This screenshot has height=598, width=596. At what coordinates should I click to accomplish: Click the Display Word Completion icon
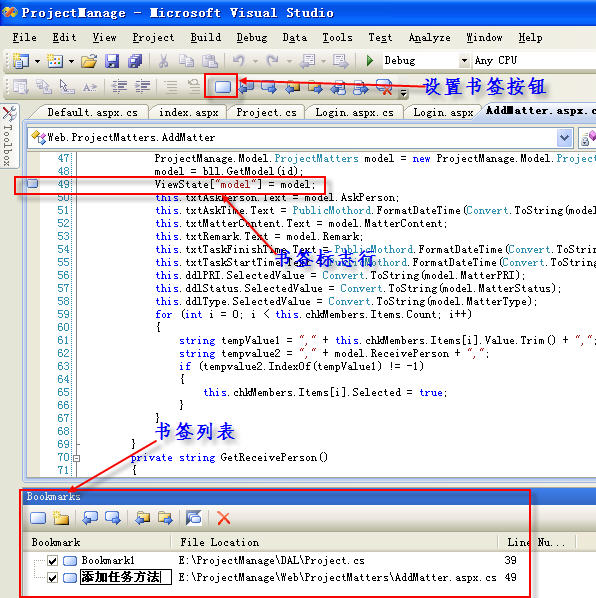[90, 87]
